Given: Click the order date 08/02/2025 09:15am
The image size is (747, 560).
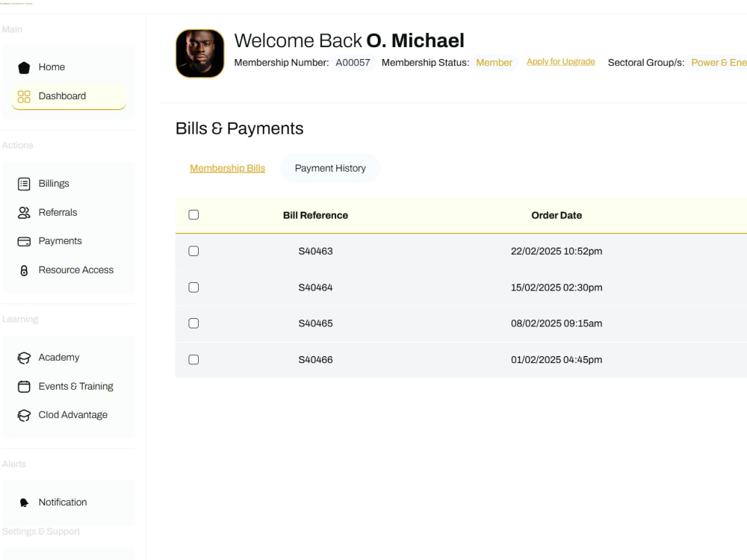Looking at the screenshot, I should pos(557,323).
